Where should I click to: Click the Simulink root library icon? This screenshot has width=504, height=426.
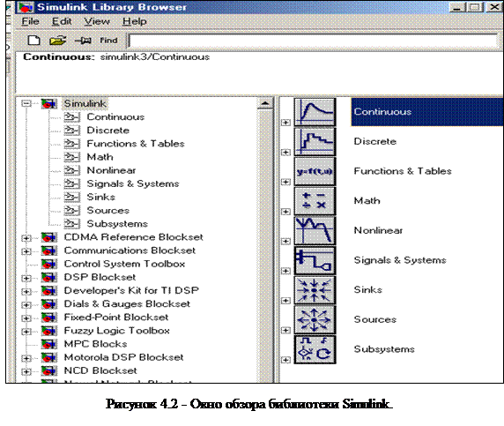pyautogui.click(x=49, y=103)
